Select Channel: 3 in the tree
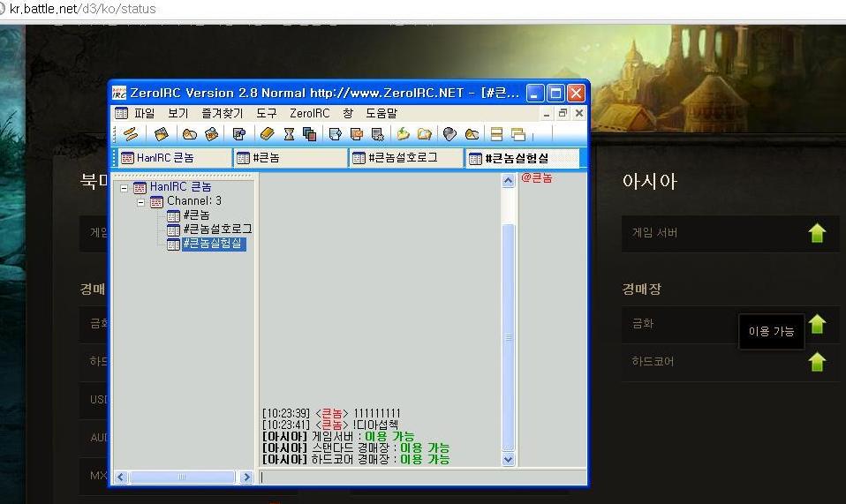Viewport: 846px width, 504px height. click(x=193, y=201)
